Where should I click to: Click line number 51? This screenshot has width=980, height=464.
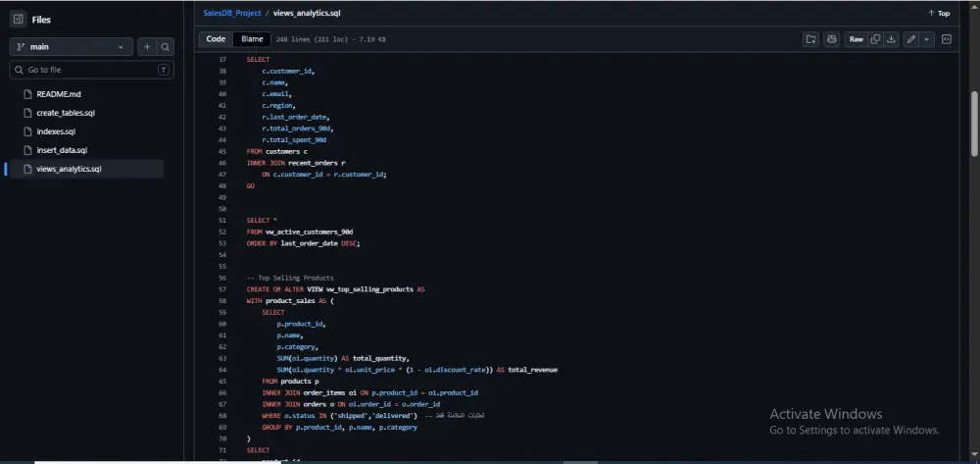[222, 220]
